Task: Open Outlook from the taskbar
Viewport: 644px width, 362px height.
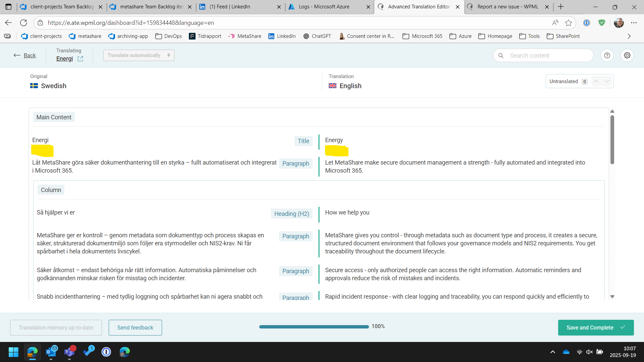Action: point(51,352)
